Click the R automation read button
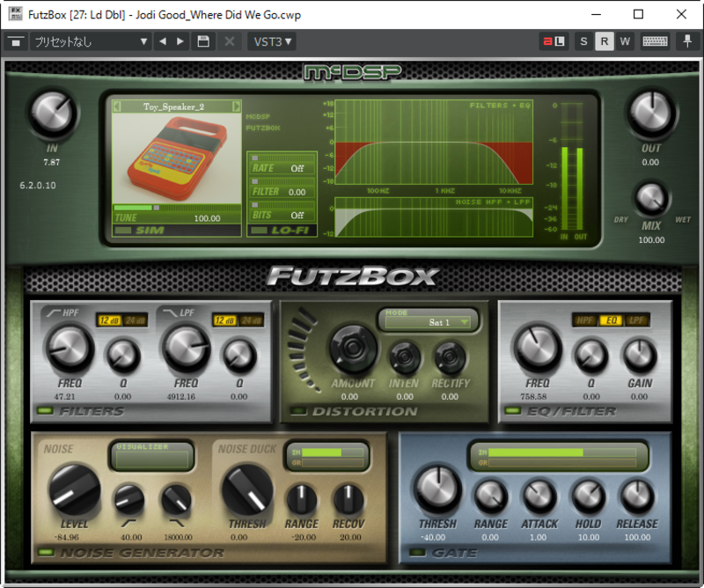 click(x=604, y=41)
